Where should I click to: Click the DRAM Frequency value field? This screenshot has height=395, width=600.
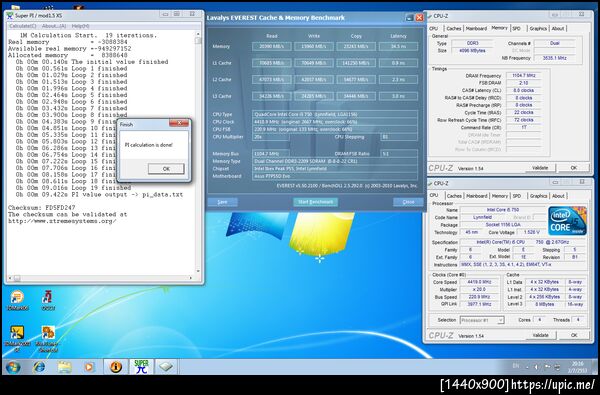pos(523,75)
